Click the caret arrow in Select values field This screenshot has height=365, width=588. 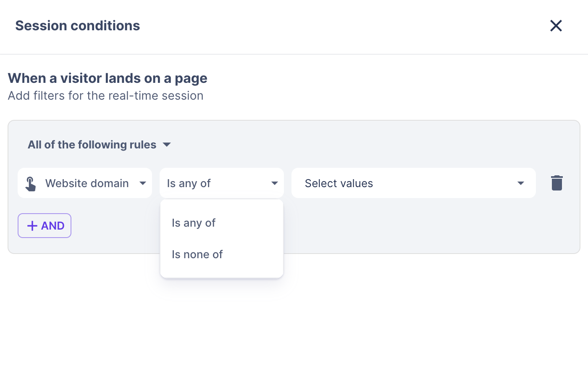[x=521, y=183]
